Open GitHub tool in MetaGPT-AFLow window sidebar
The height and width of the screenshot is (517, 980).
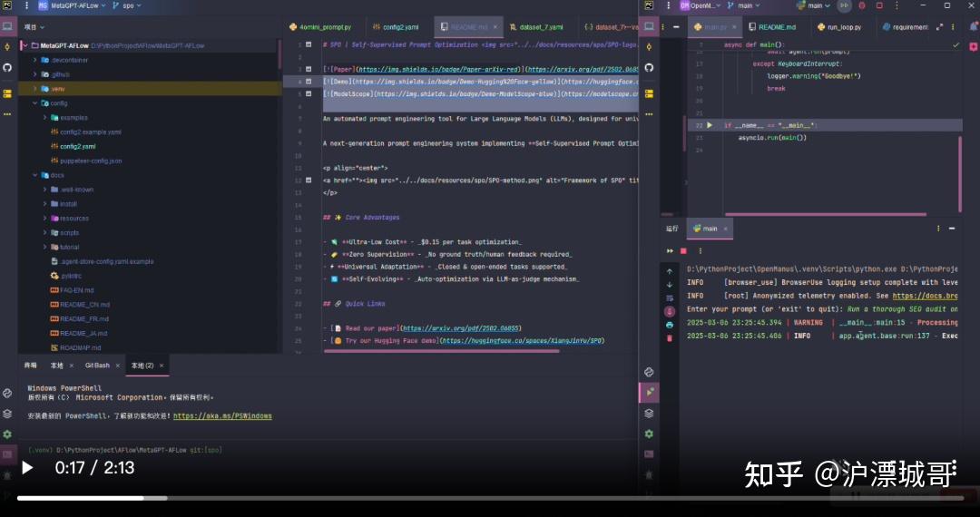[7, 67]
